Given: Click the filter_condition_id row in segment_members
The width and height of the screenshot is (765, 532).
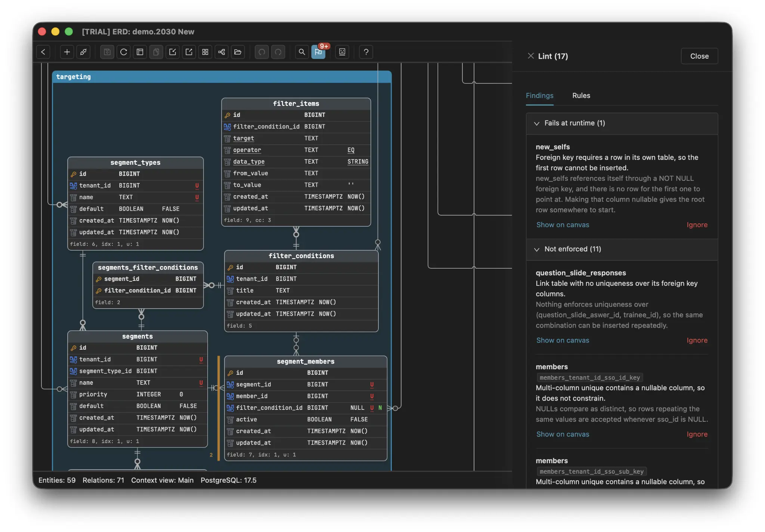Looking at the screenshot, I should pyautogui.click(x=306, y=408).
